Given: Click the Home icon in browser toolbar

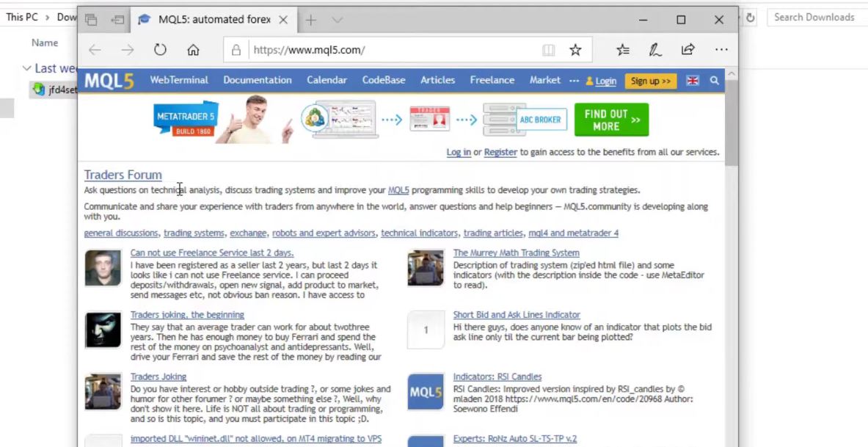Looking at the screenshot, I should (x=193, y=50).
